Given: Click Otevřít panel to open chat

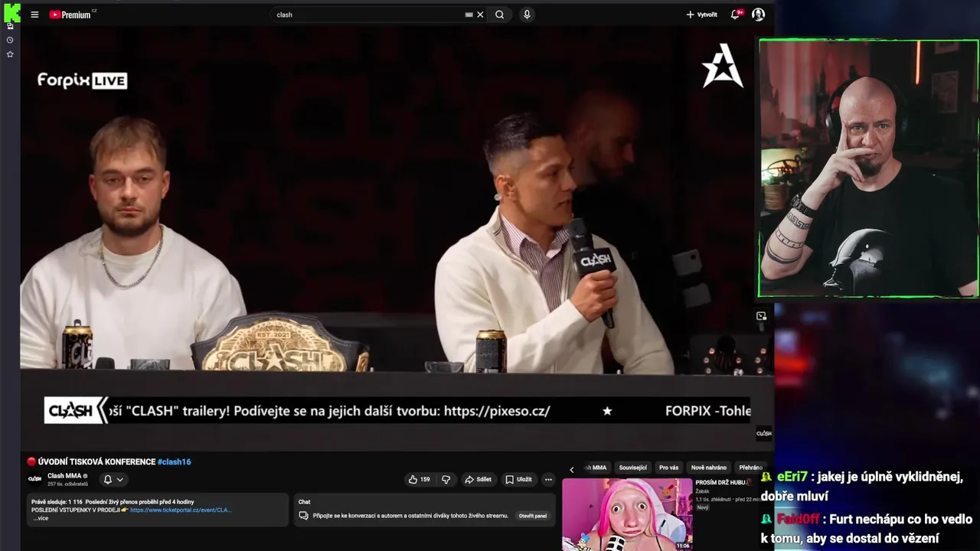Looking at the screenshot, I should click(533, 516).
